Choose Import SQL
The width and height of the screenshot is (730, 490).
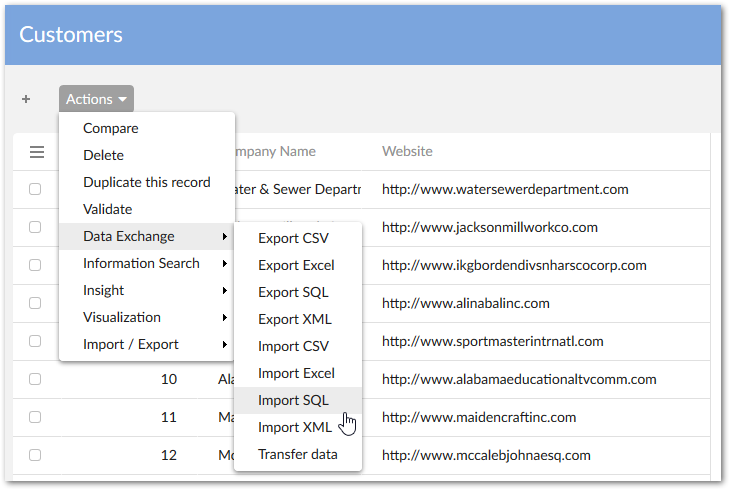pos(298,400)
